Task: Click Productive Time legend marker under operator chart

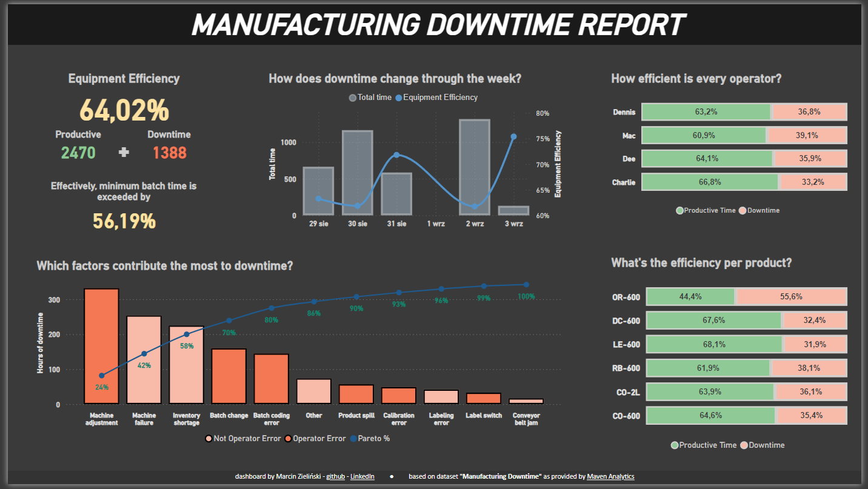Action: 679,210
